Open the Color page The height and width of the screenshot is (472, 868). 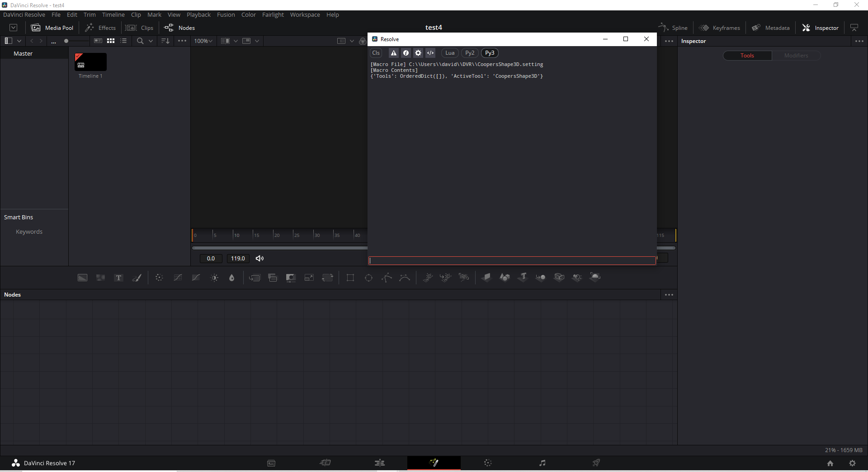tap(488, 463)
